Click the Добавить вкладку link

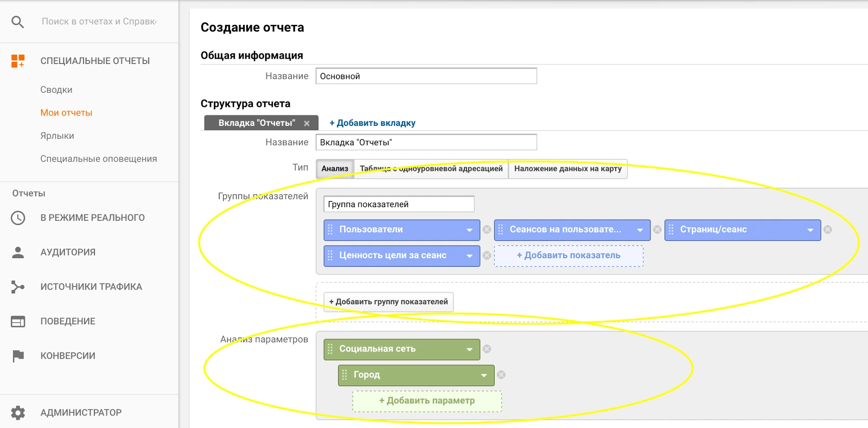372,123
